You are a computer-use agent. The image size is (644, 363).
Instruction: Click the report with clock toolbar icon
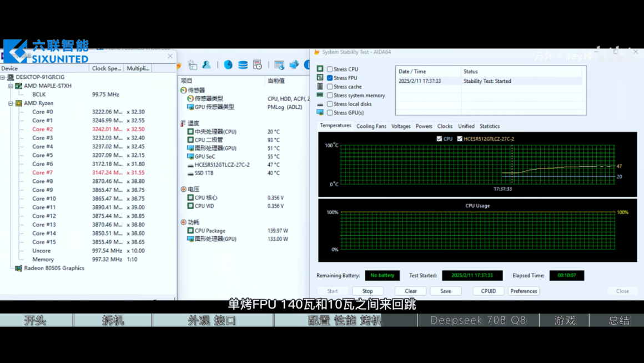(258, 64)
